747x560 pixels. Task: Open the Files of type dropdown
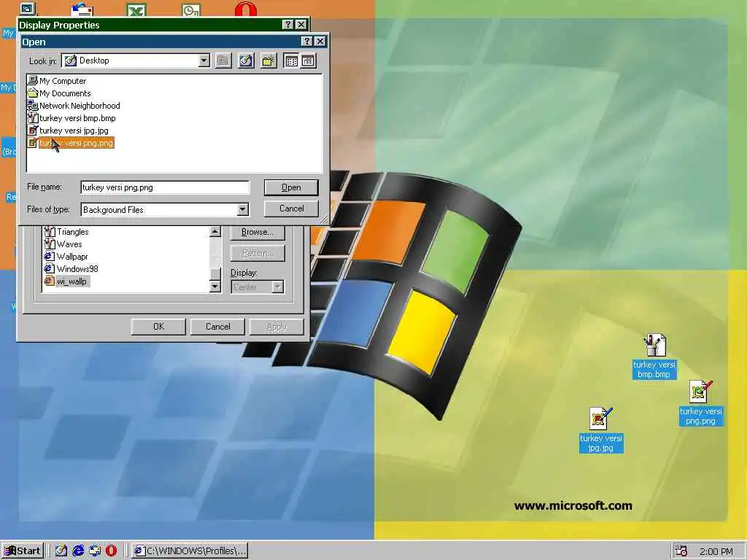click(242, 209)
